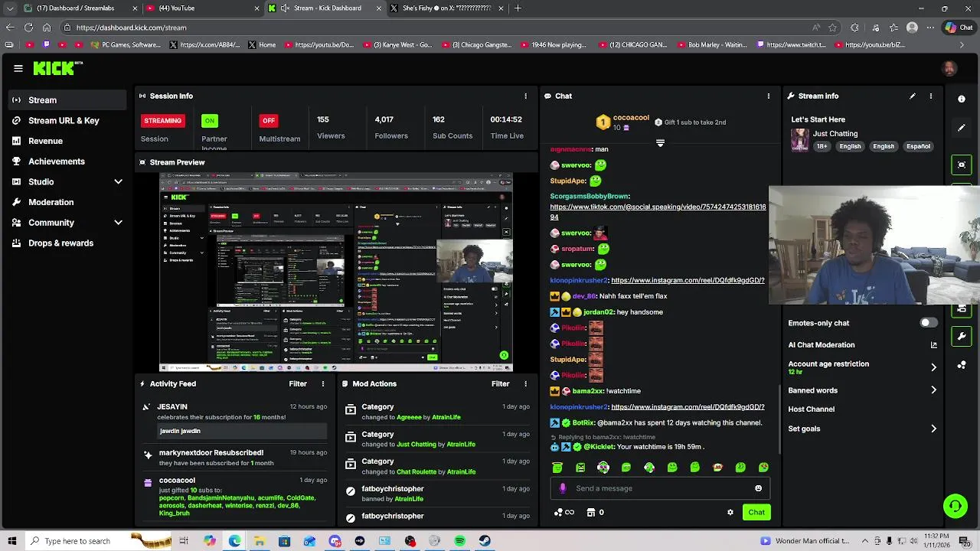
Task: Toggle the Multistream OFF badge
Action: coord(268,120)
